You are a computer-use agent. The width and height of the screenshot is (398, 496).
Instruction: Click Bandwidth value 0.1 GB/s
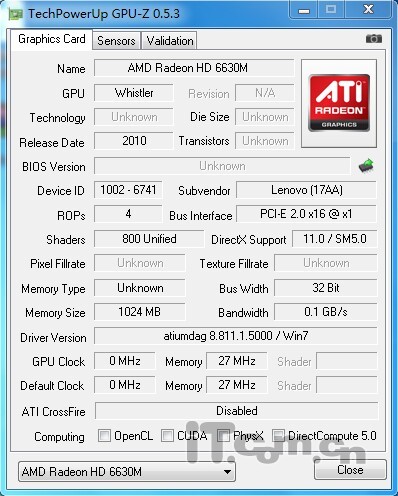point(326,312)
